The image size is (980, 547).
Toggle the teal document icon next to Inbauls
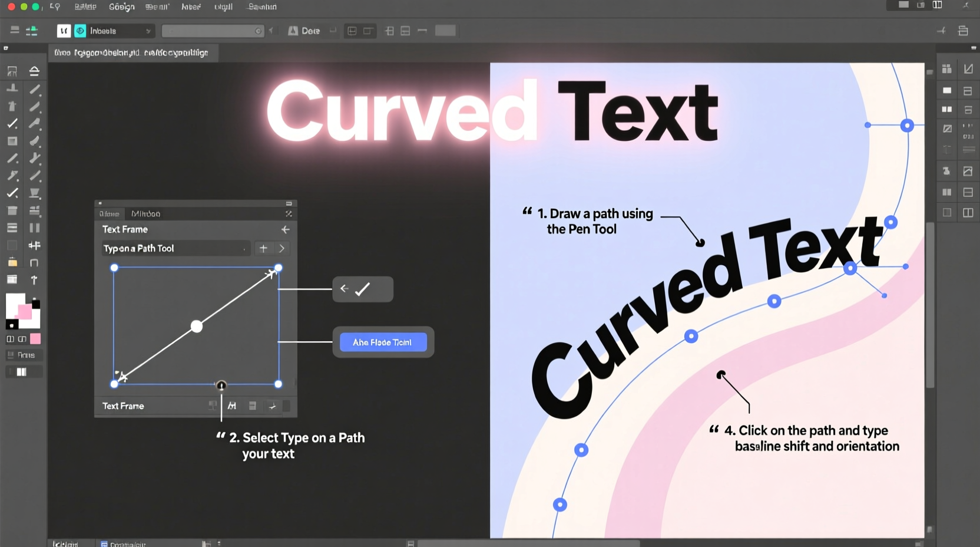pos(80,31)
